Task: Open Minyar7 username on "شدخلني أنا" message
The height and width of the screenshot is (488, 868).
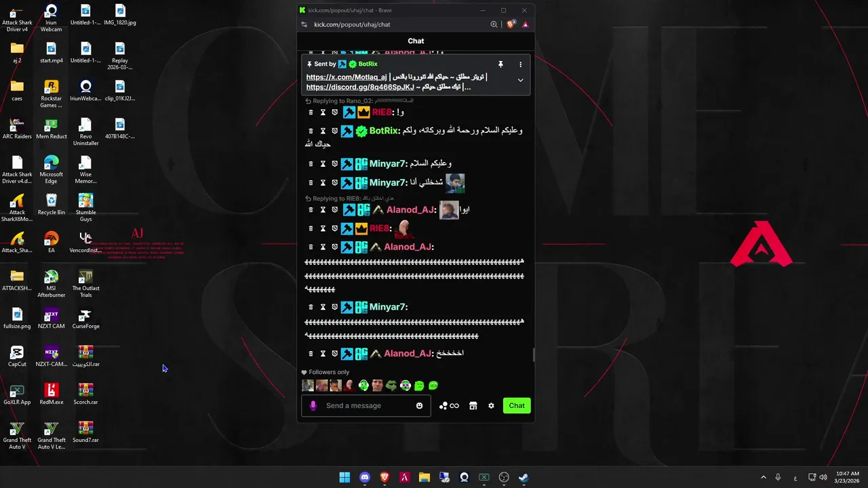Action: click(389, 183)
